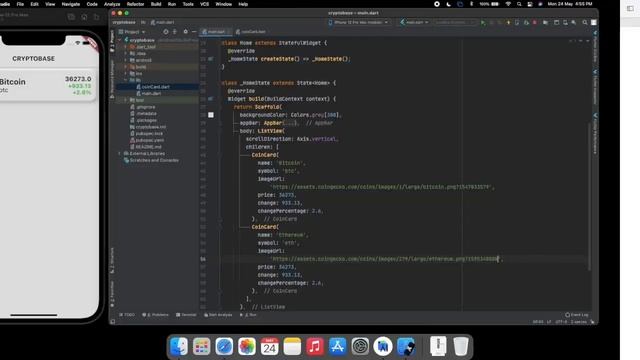Image resolution: width=640 pixels, height=360 pixels.
Task: Open the Refactor menu
Action: pos(135,4)
